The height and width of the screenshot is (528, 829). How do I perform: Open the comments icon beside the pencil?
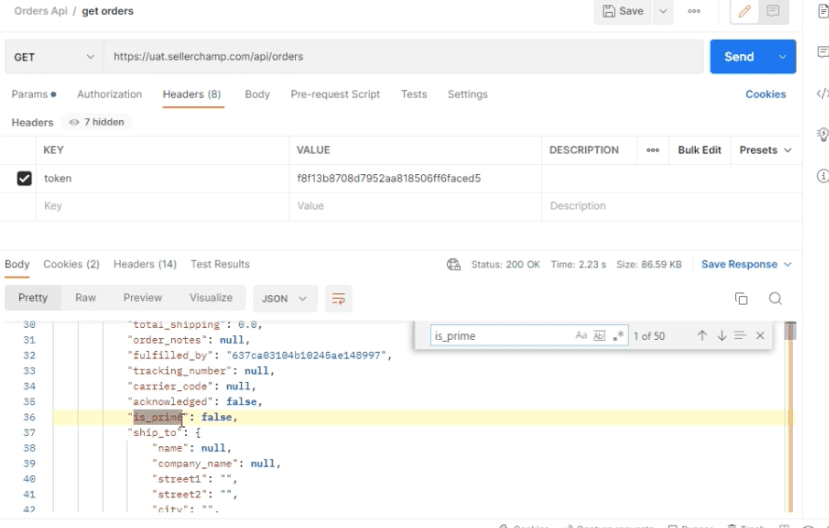(x=773, y=11)
